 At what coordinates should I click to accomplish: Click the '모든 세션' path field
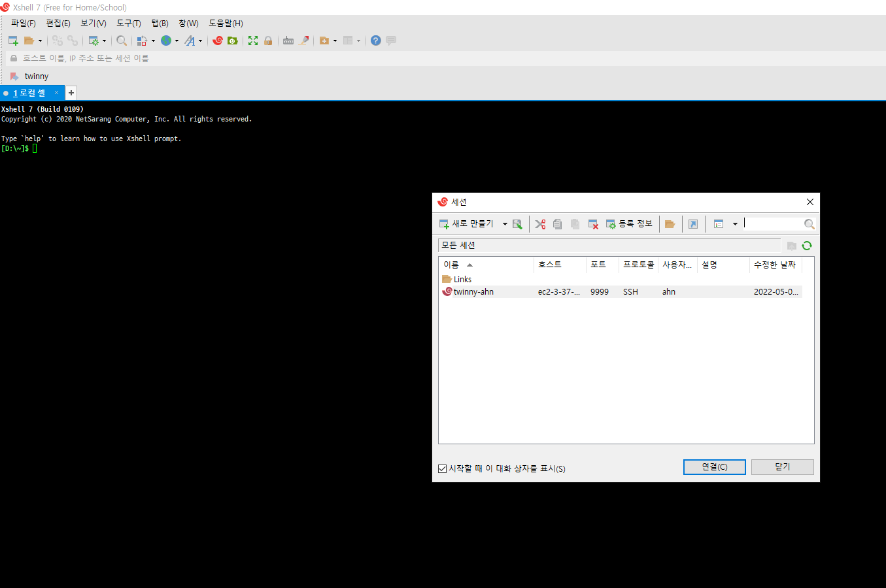[x=609, y=246]
